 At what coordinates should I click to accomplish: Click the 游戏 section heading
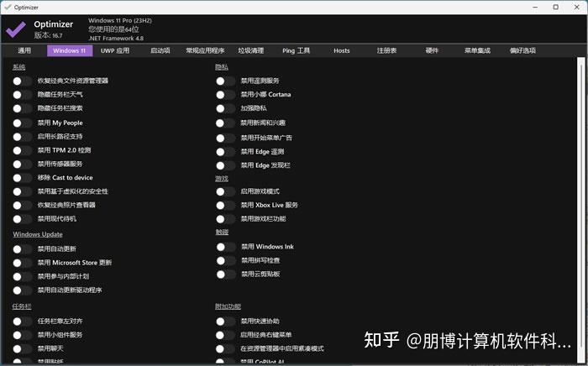222,179
